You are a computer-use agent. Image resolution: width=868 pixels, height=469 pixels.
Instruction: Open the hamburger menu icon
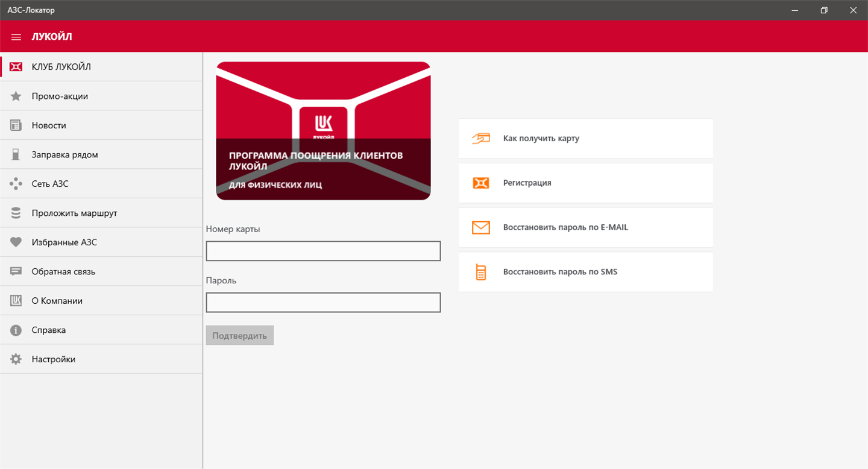point(16,37)
